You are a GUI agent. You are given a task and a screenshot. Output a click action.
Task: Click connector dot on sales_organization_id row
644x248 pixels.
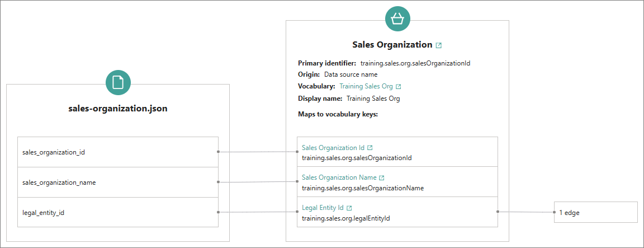pyautogui.click(x=218, y=152)
